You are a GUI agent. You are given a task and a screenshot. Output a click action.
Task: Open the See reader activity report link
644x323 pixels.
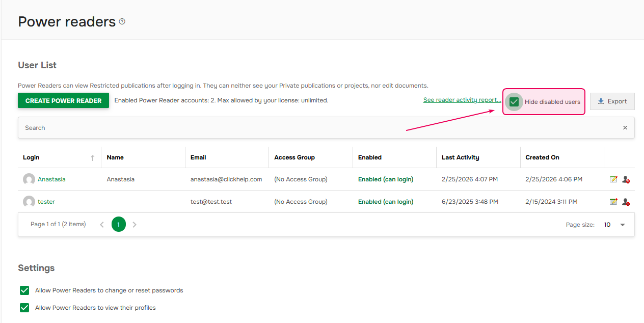pos(462,100)
